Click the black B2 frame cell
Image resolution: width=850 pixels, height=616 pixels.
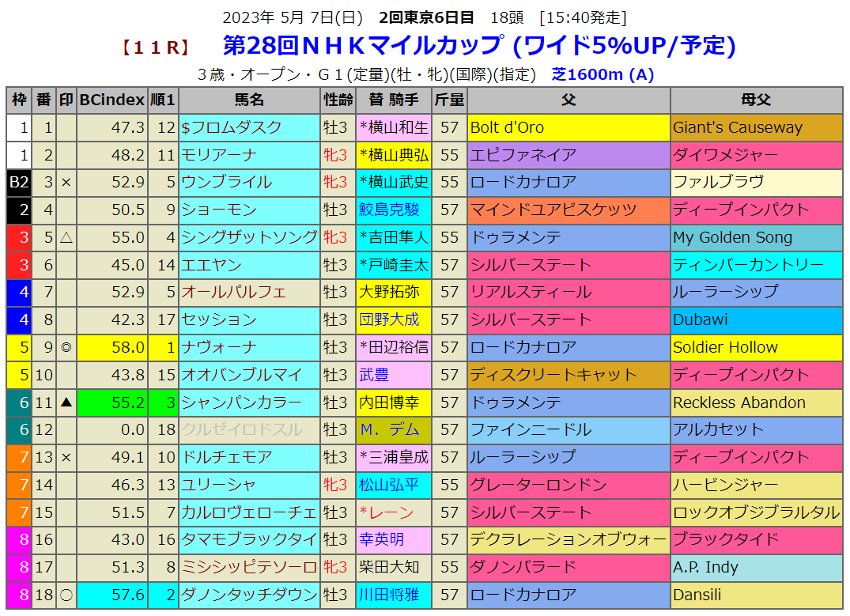(x=19, y=182)
